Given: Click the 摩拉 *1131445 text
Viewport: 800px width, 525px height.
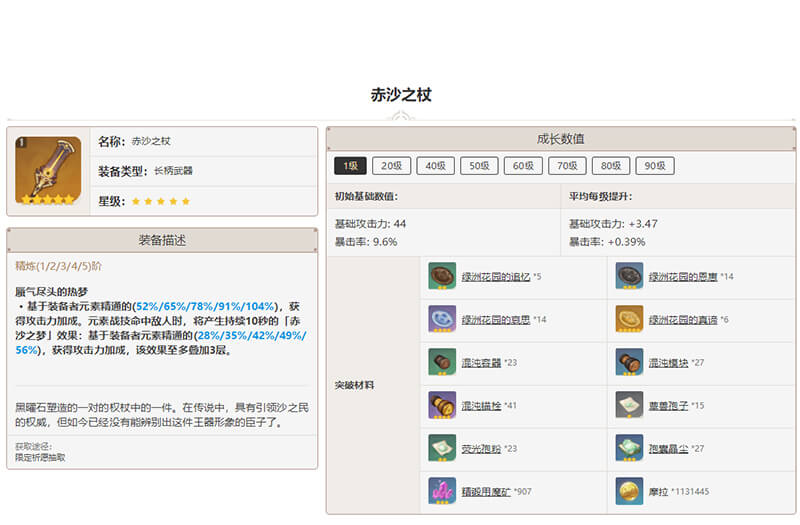Looking at the screenshot, I should (679, 491).
